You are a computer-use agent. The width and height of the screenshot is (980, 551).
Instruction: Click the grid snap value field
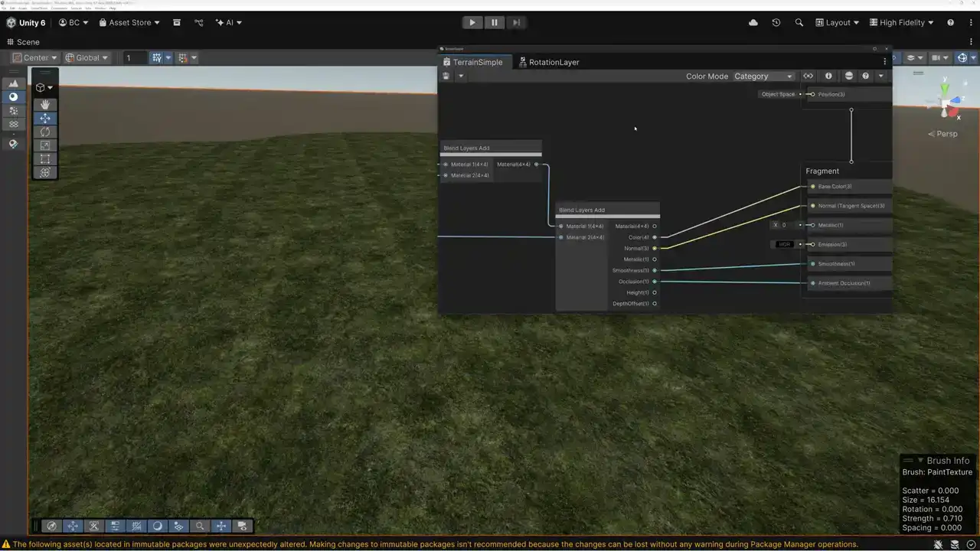pyautogui.click(x=134, y=58)
